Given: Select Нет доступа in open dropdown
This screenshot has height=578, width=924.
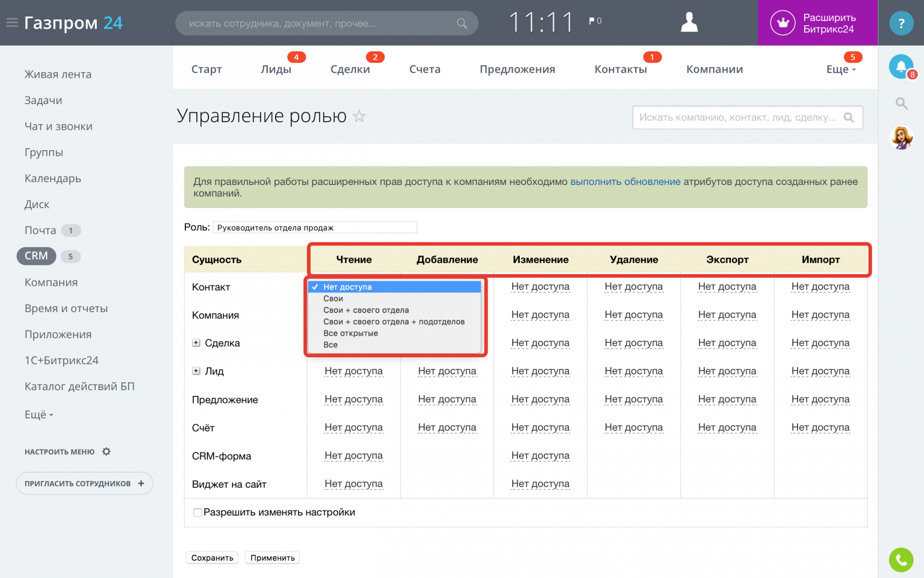Looking at the screenshot, I should pyautogui.click(x=394, y=287).
